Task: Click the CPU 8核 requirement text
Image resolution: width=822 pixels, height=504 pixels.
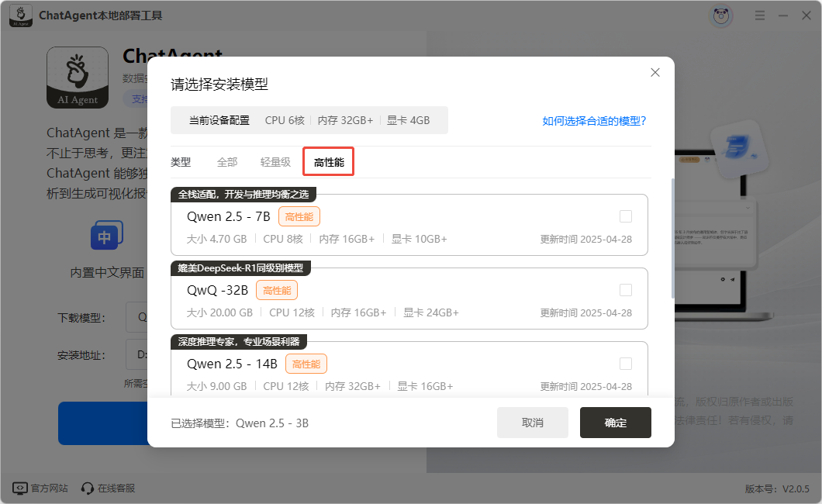Action: click(x=283, y=239)
